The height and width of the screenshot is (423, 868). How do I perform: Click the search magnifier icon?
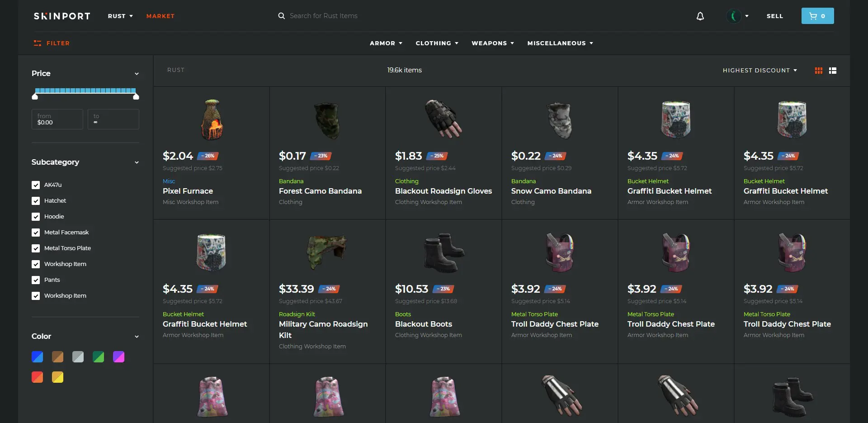[281, 16]
